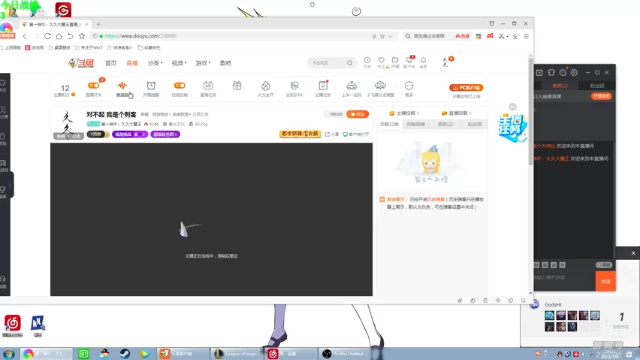Expand the 视频 dropdown in navigation
The height and width of the screenshot is (360, 640).
pos(179,63)
